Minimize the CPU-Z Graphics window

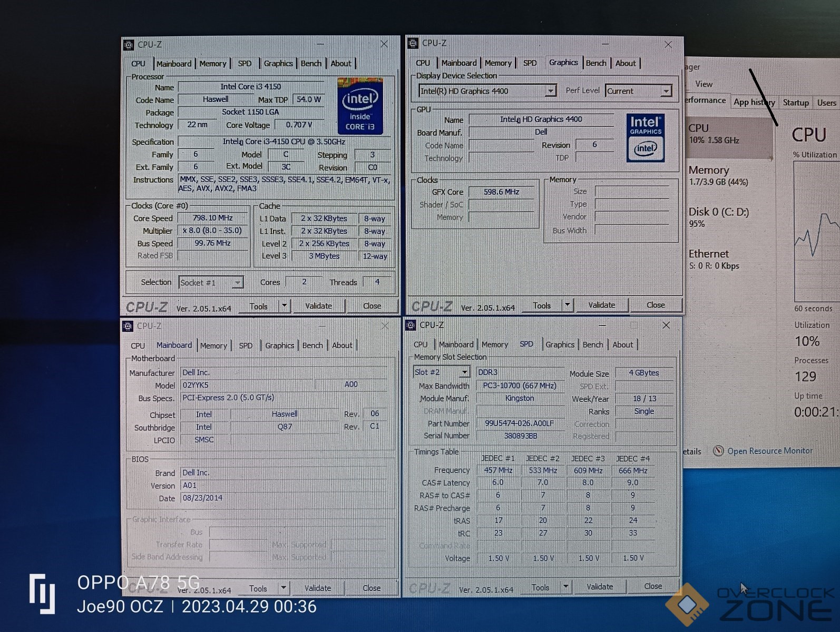coord(605,45)
